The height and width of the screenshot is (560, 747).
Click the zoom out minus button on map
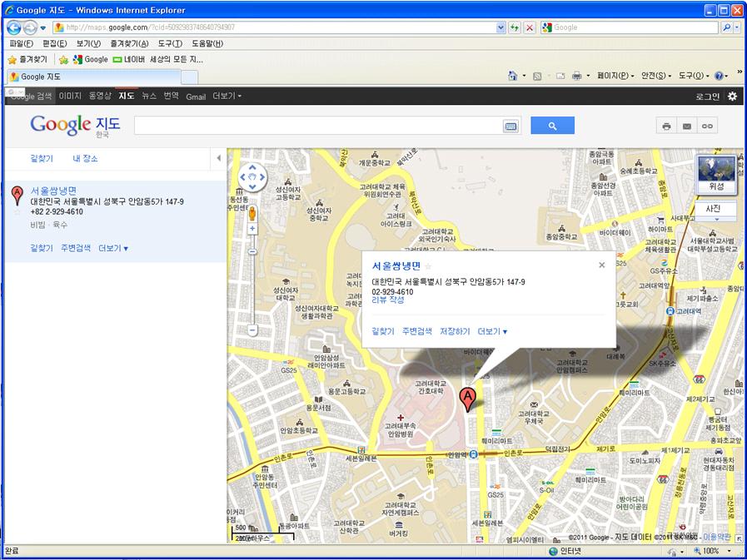pyautogui.click(x=252, y=330)
